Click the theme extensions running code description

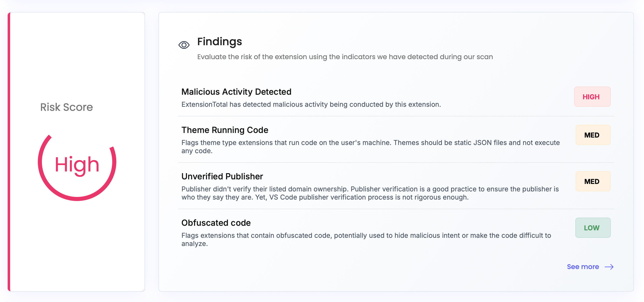click(370, 146)
